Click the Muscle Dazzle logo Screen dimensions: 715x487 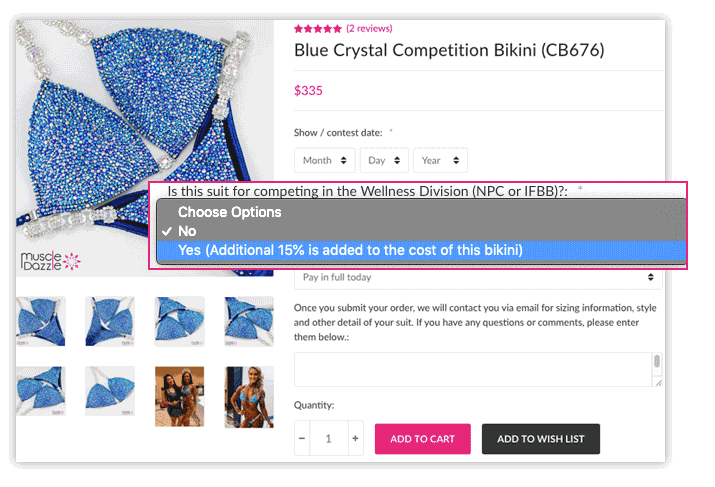point(50,262)
